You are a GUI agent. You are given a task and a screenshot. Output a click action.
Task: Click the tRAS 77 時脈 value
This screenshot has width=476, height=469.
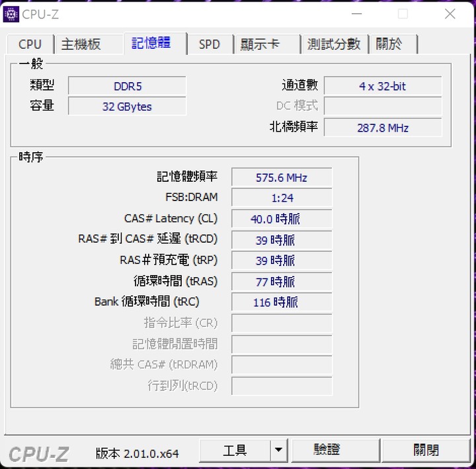(282, 282)
